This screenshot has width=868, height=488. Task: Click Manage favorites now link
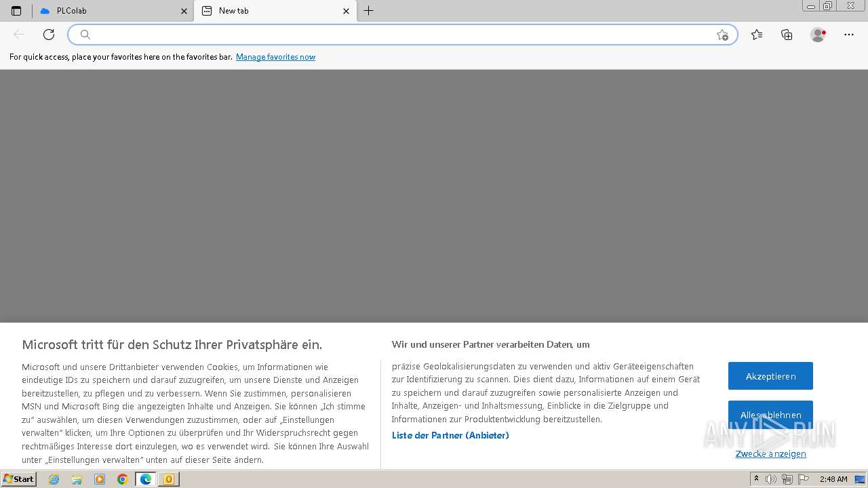[275, 57]
